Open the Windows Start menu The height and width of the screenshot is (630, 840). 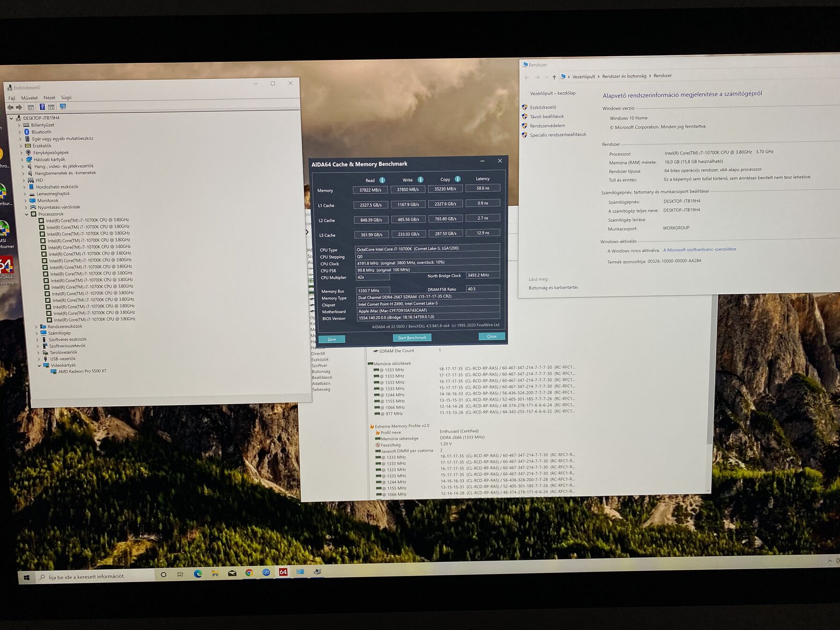[27, 578]
